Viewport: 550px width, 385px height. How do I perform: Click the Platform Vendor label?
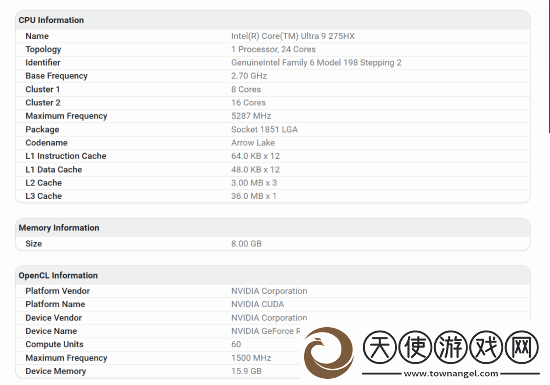pyautogui.click(x=58, y=291)
